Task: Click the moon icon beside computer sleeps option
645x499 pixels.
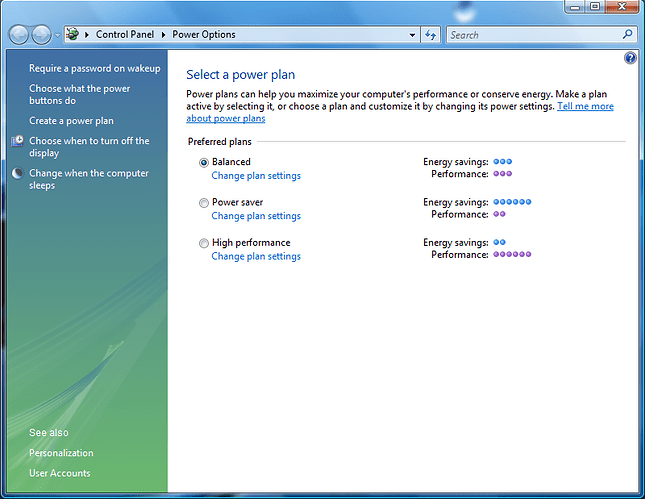Action: pyautogui.click(x=17, y=174)
